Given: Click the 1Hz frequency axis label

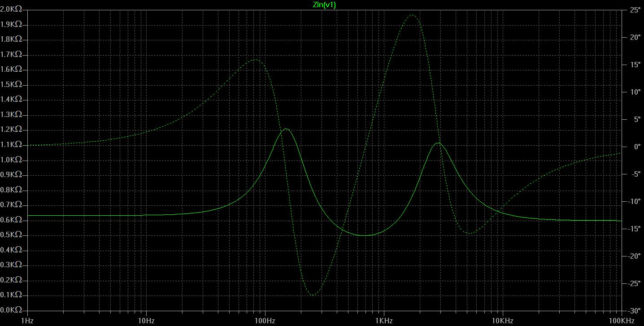Looking at the screenshot, I should (27, 321).
